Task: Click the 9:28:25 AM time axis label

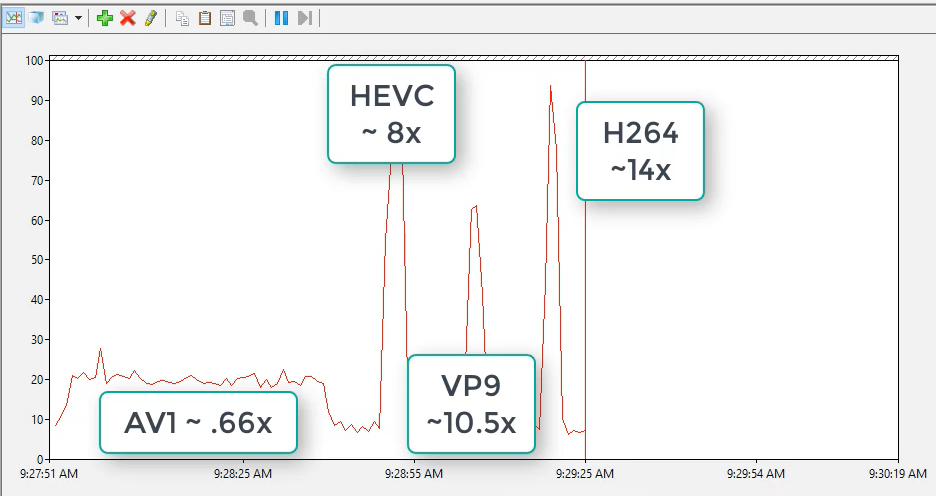Action: click(x=243, y=474)
